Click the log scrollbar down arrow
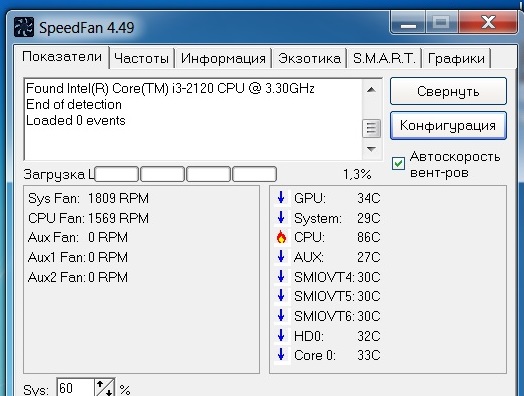The width and height of the screenshot is (524, 396). tap(371, 149)
